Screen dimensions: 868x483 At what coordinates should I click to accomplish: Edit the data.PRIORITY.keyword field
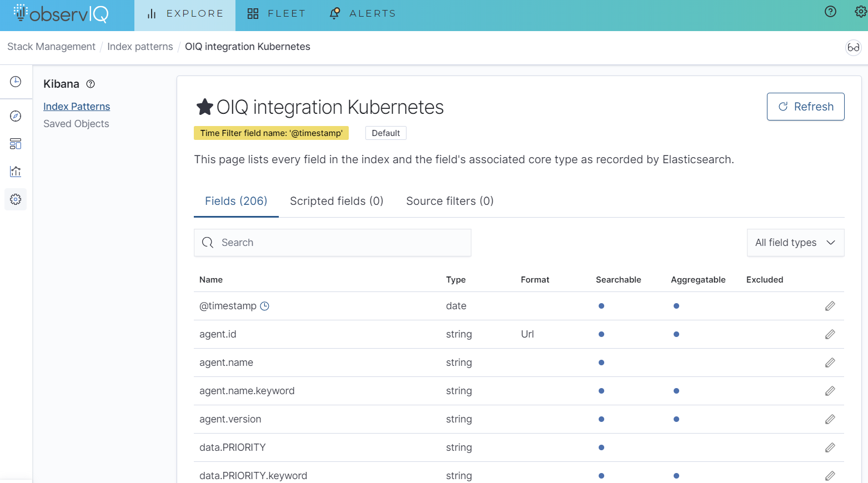coord(830,476)
